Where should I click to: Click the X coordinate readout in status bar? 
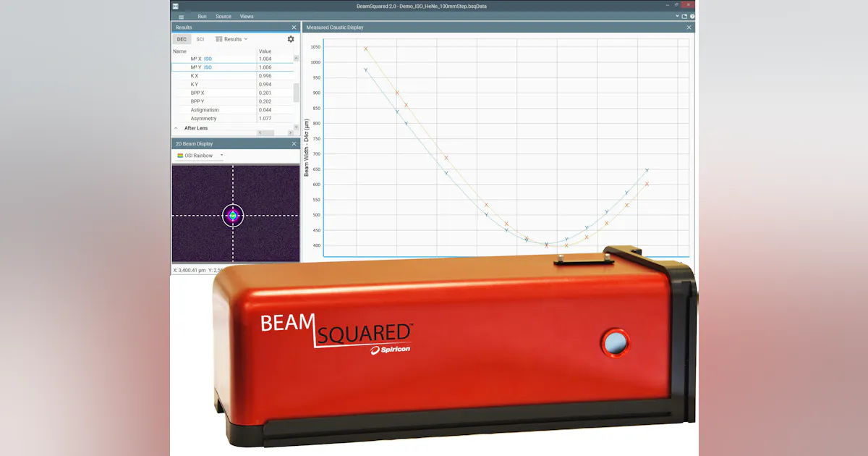(x=189, y=270)
